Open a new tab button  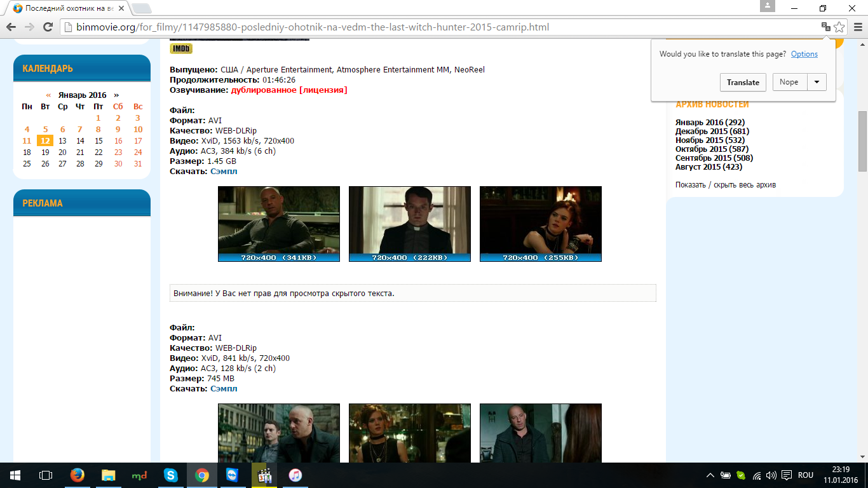pos(142,8)
